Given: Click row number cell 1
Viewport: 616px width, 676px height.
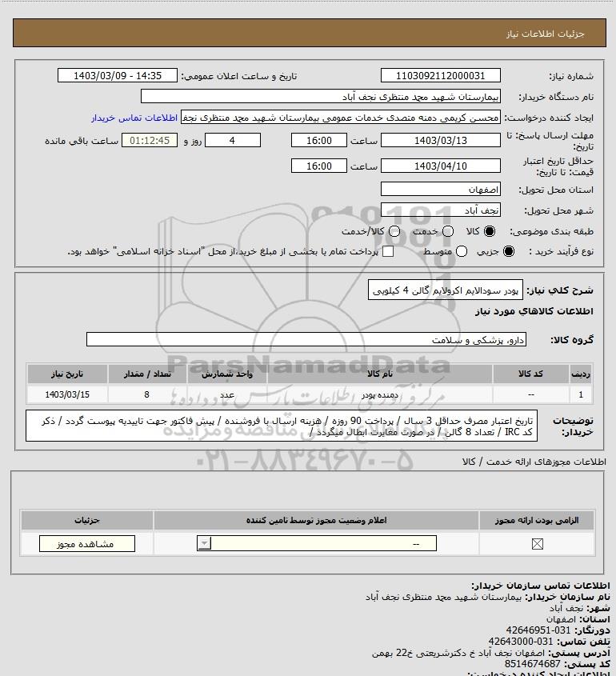Looking at the screenshot, I should pyautogui.click(x=581, y=394).
